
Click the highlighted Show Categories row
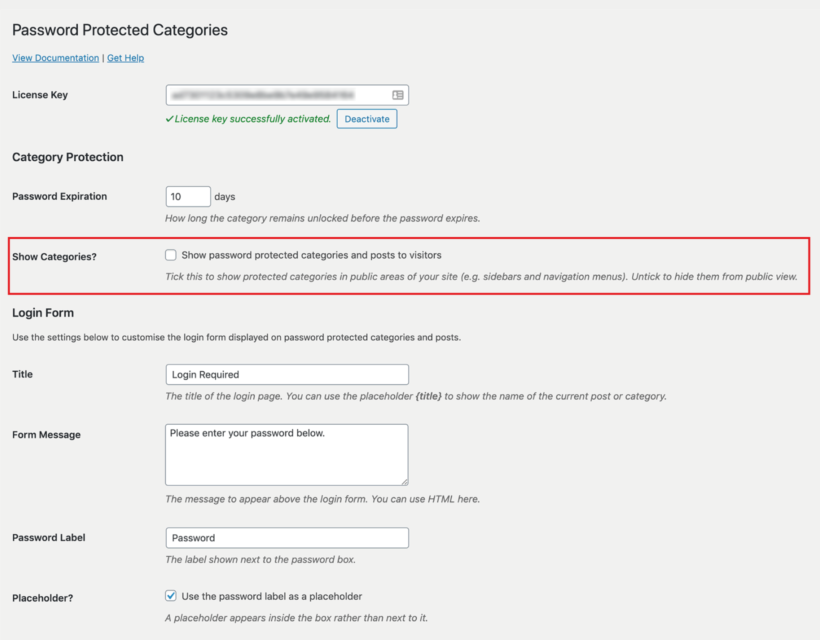click(x=410, y=265)
